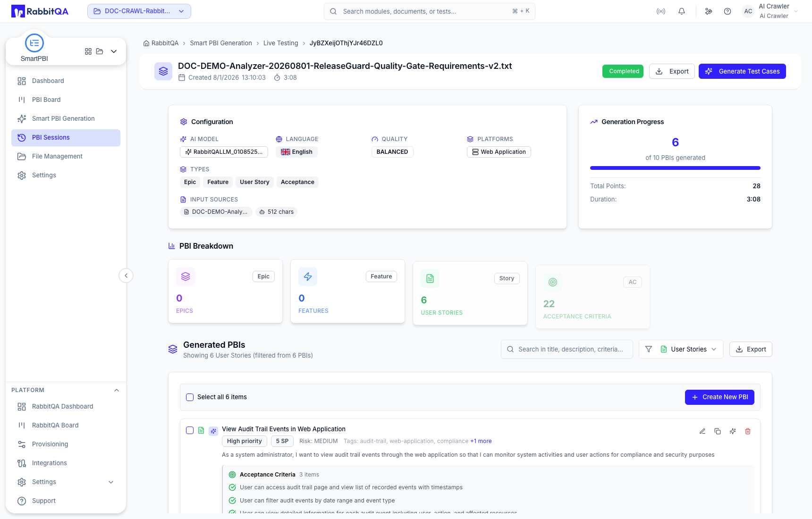Click RabbitQA breadcrumb link

pyautogui.click(x=165, y=43)
